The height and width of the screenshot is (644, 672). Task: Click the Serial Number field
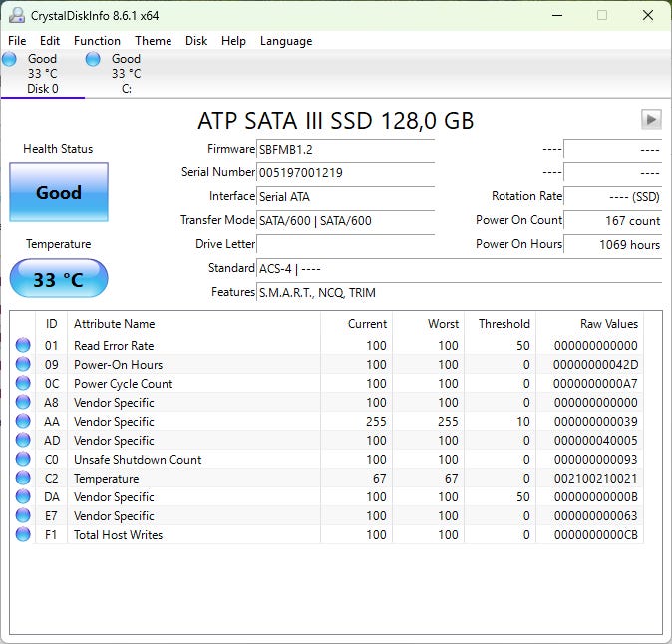(345, 172)
